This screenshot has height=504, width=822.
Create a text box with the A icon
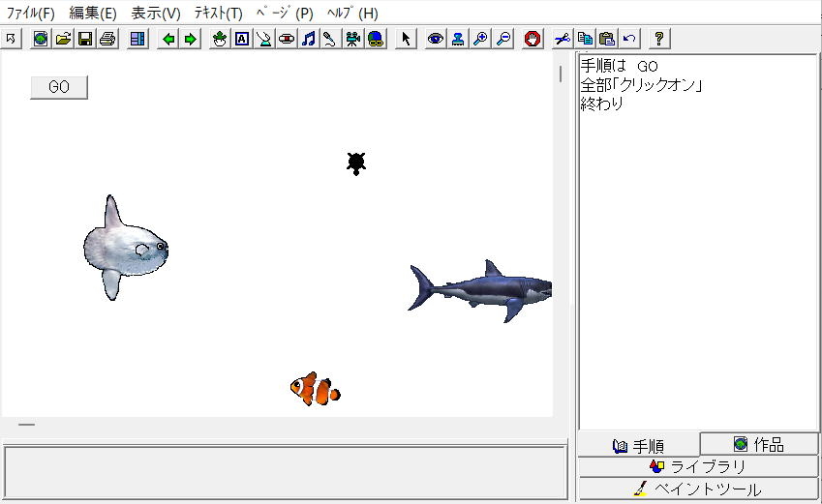(242, 39)
